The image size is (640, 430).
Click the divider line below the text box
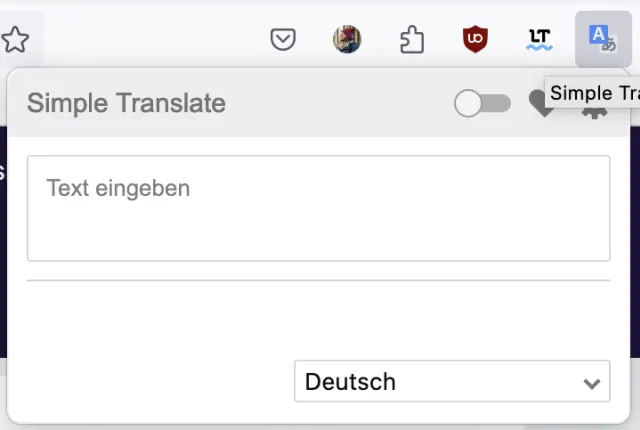coord(318,281)
